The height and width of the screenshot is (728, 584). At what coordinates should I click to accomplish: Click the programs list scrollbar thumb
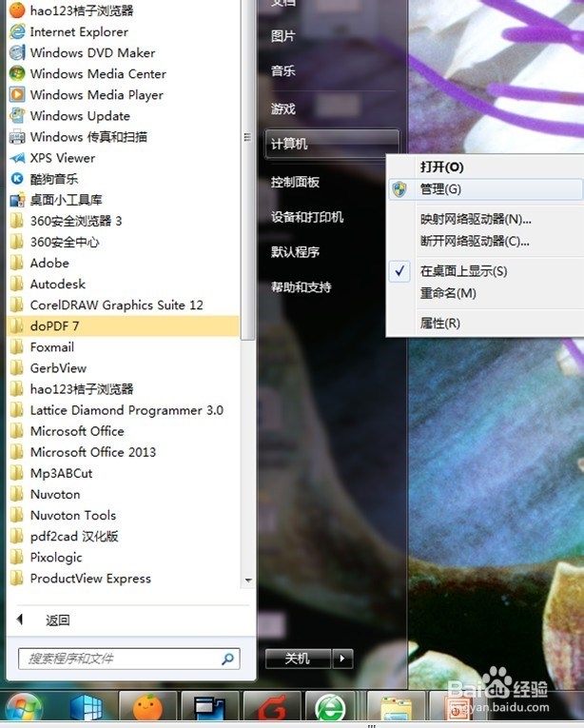[x=247, y=169]
